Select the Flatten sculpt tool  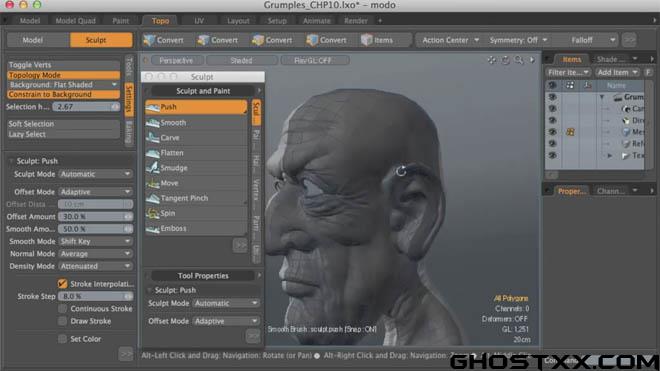coord(196,153)
